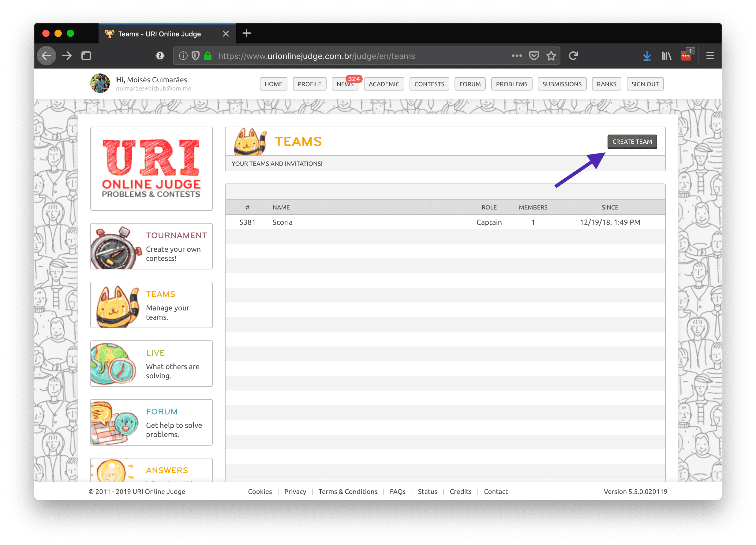The image size is (756, 545).
Task: Click the cat icon in the sidebar Teams card
Action: coord(117,306)
